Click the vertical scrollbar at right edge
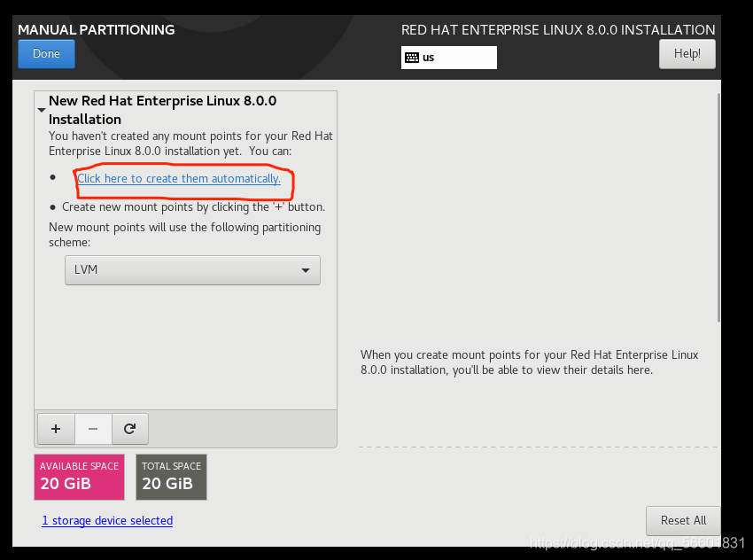753x560 pixels. (718, 207)
